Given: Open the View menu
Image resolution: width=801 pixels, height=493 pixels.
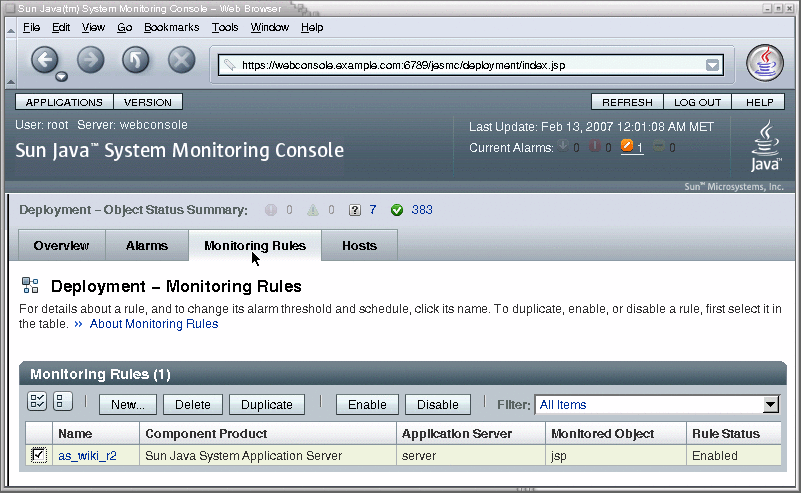Looking at the screenshot, I should 93,28.
